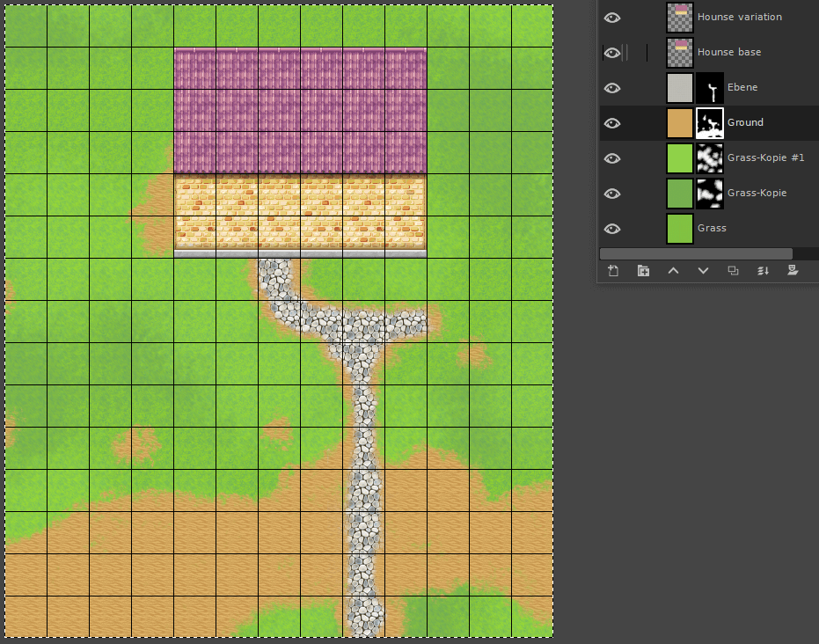Click the Ebene layer mask thumbnail
819x644 pixels.
pos(710,87)
